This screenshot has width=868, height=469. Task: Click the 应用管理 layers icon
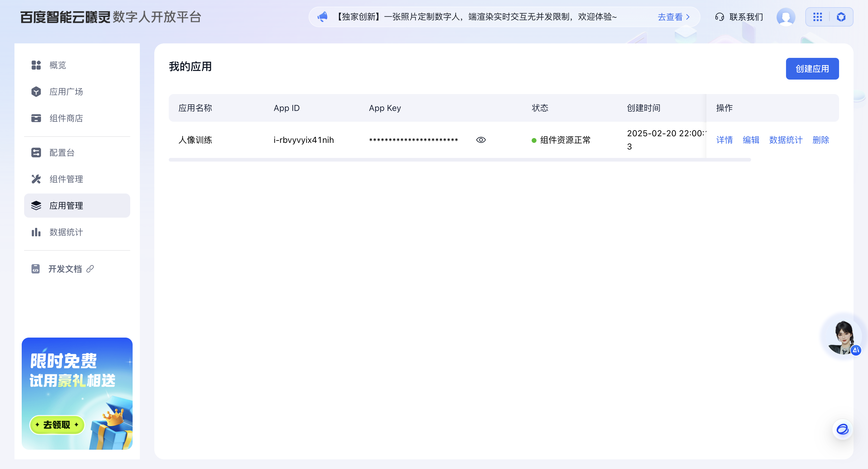36,206
